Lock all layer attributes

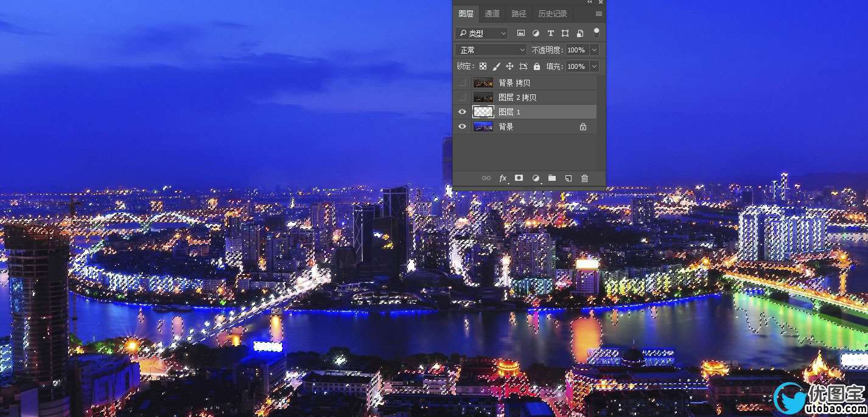click(536, 66)
